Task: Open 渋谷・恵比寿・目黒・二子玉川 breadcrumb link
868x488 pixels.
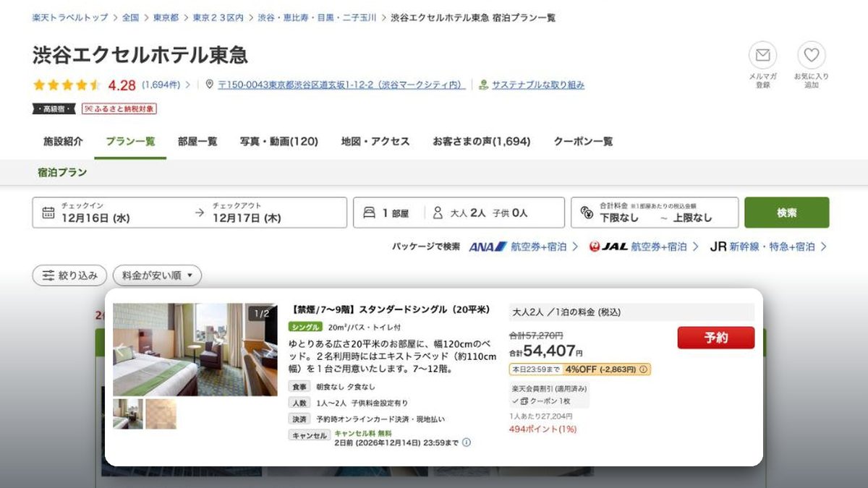Action: coord(317,17)
